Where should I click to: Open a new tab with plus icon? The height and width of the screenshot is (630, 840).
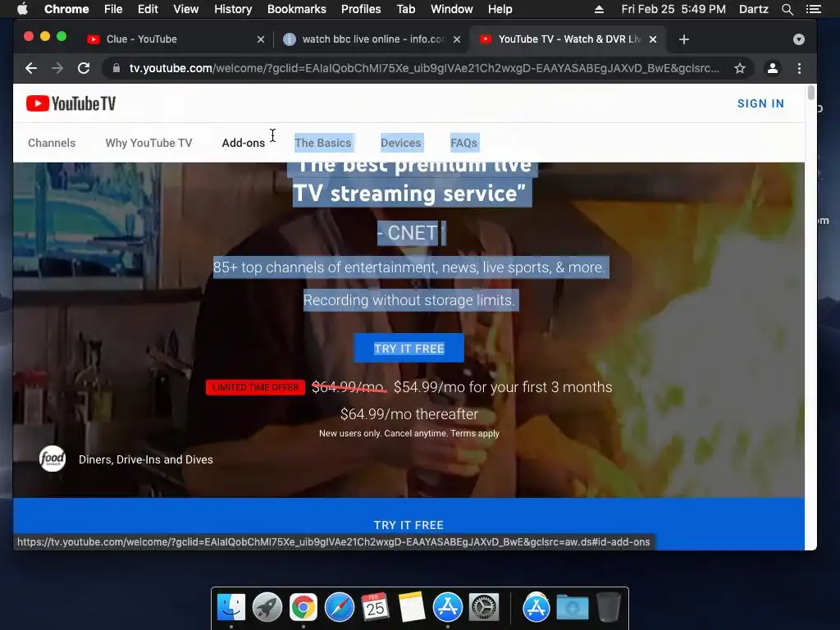[x=683, y=39]
